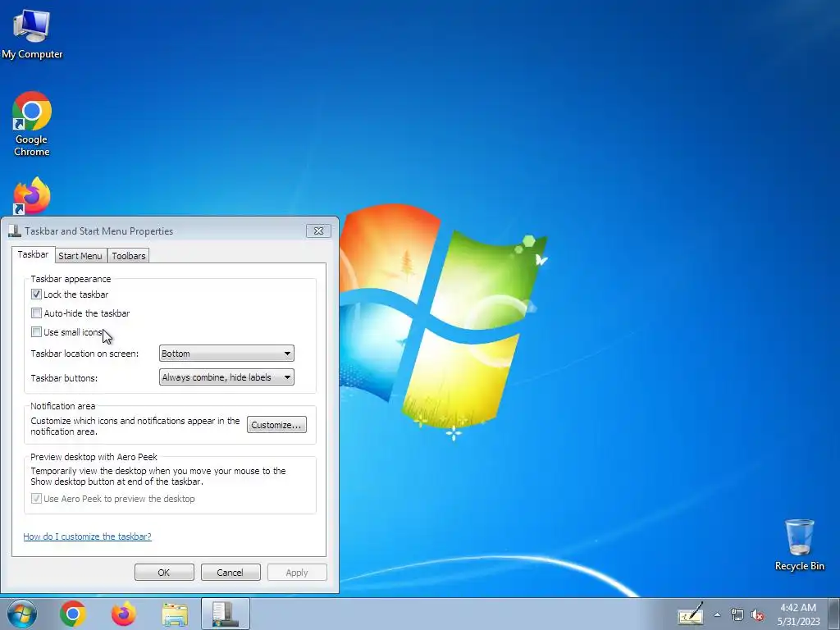Image resolution: width=840 pixels, height=630 pixels.
Task: Close the Taskbar and Start Menu Properties dialog
Action: 318,231
